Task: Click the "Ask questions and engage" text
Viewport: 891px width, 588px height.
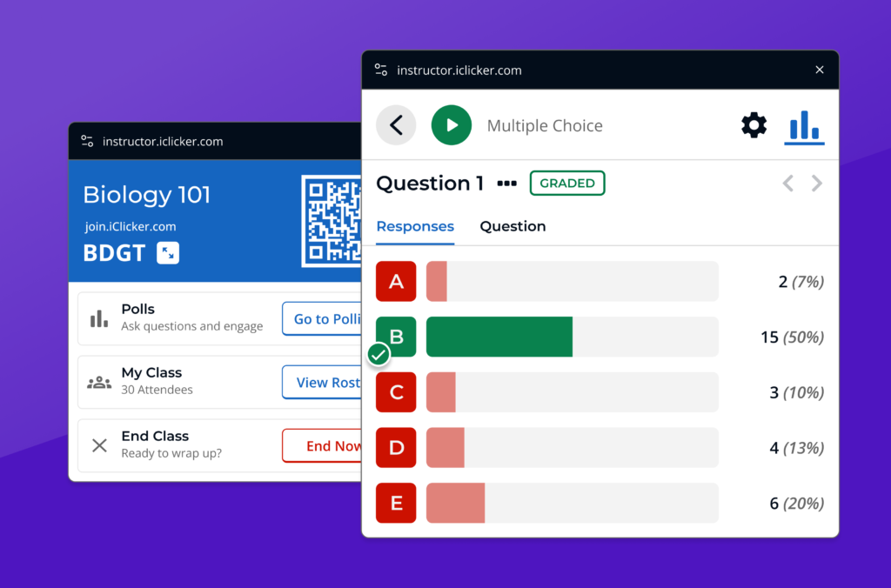Action: tap(192, 326)
